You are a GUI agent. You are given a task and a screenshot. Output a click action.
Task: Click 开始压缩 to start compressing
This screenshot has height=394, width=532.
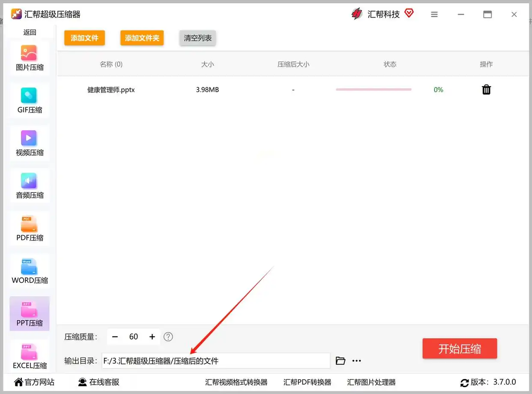coord(460,349)
